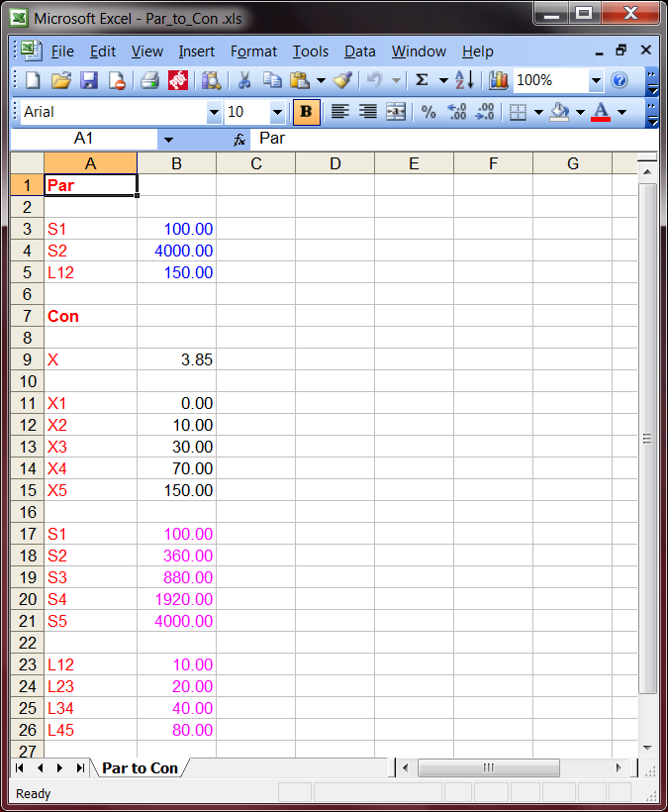Viewport: 668px width, 812px height.
Task: Restore the workbook window inside Excel
Action: point(620,51)
